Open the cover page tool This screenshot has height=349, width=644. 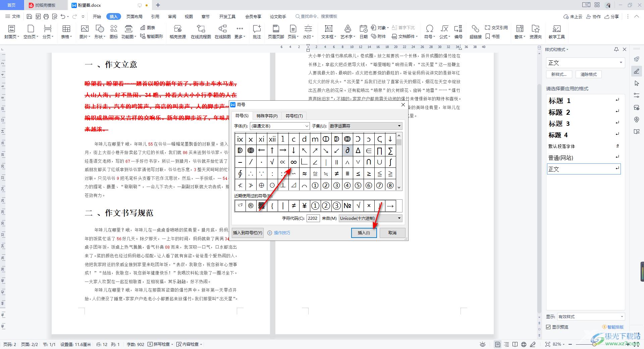pos(11,32)
